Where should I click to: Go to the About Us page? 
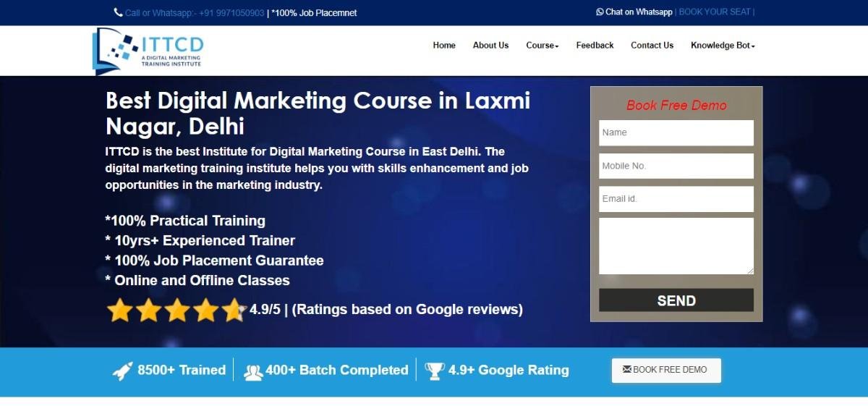pos(490,46)
